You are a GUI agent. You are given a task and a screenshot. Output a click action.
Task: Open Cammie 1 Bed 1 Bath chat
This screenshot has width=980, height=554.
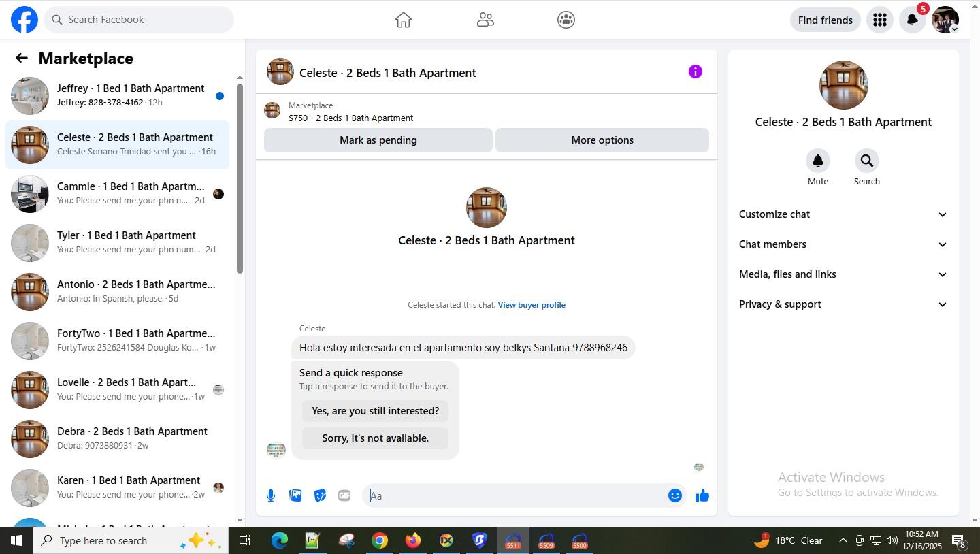(x=117, y=194)
